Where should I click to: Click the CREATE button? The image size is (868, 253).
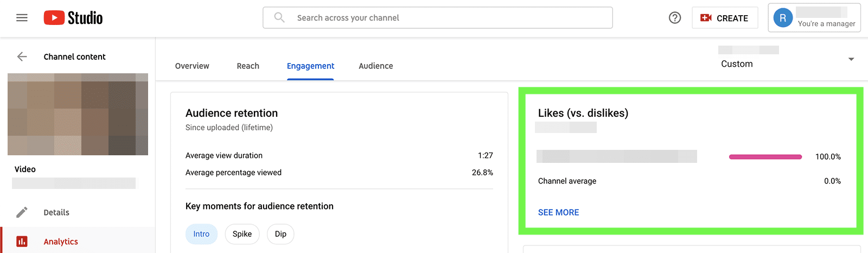pos(725,18)
